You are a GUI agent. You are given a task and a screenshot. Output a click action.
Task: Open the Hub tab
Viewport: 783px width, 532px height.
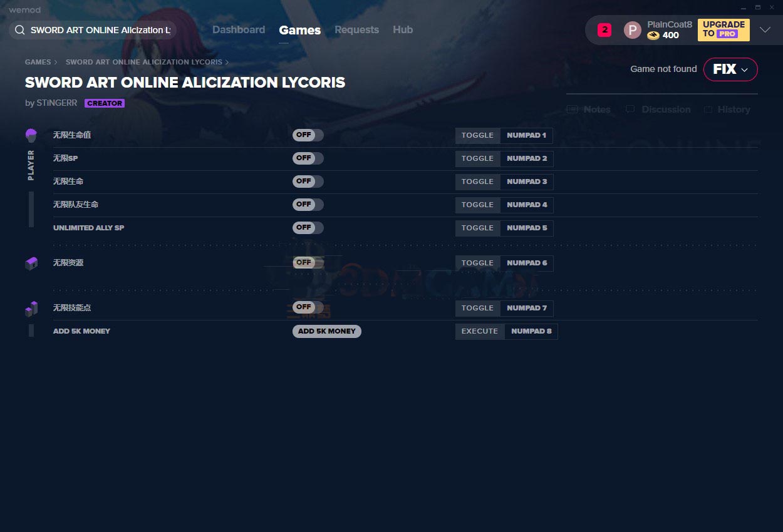403,30
